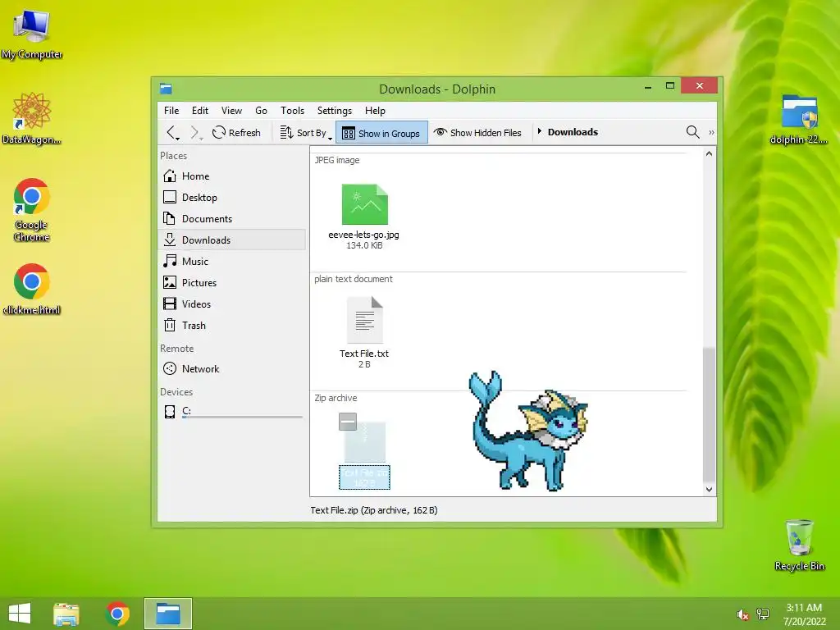
Task: Open Google Chrome desktop shortcut
Action: click(32, 210)
